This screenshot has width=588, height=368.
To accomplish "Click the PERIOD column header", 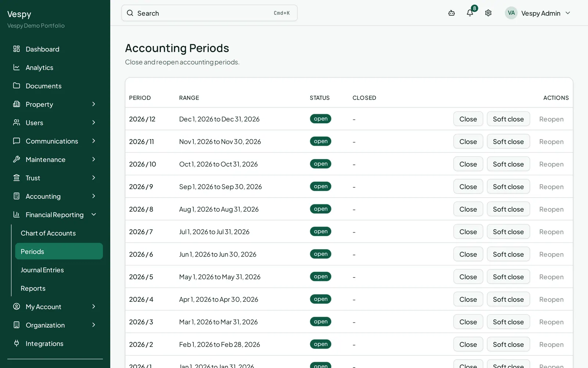I will click(x=140, y=98).
